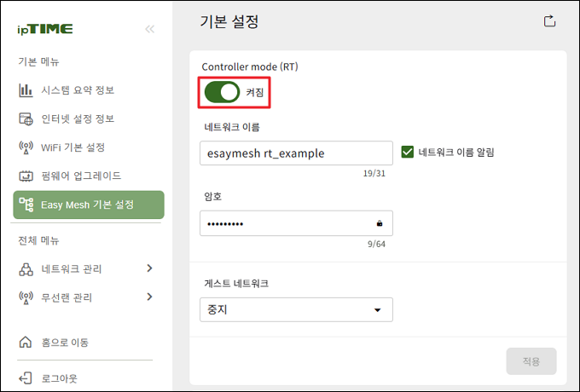The height and width of the screenshot is (392, 580).
Task: Expand the 네트워크 관리 chevron
Action: tap(149, 268)
